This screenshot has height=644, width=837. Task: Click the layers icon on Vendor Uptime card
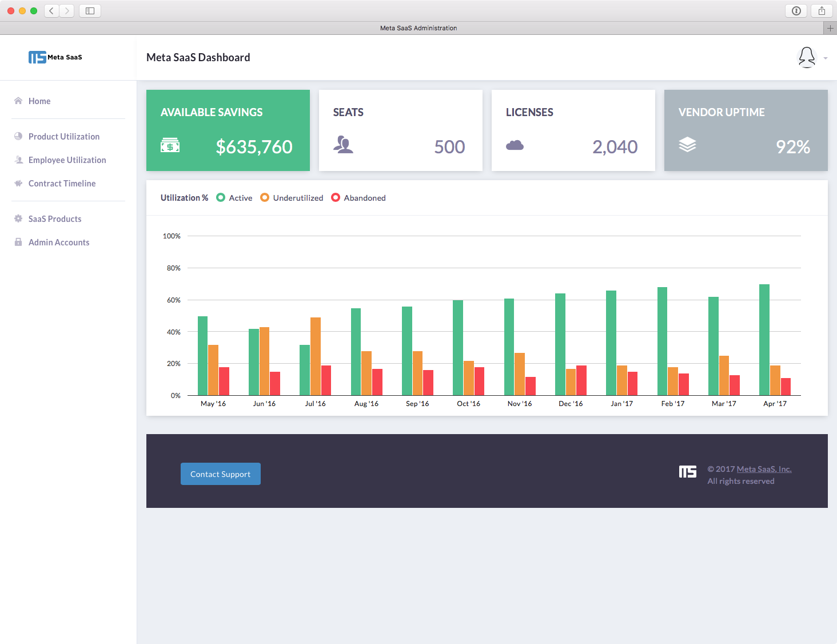(x=688, y=145)
